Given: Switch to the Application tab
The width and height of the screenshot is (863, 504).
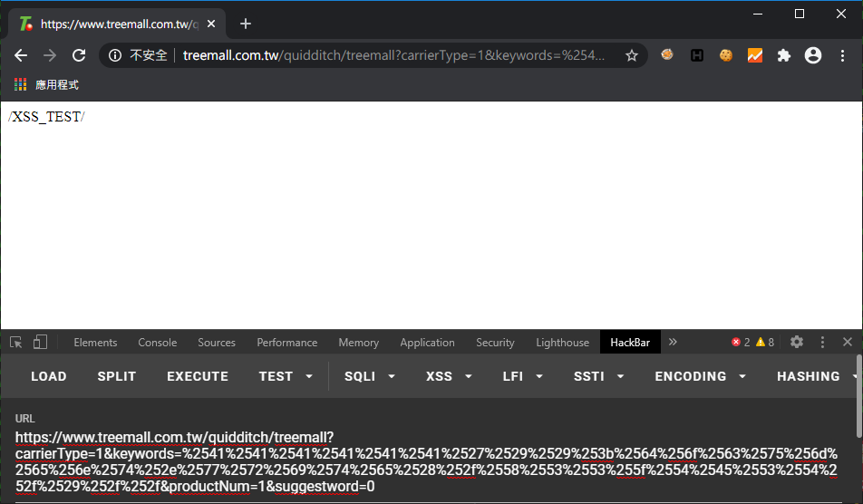Looking at the screenshot, I should [427, 343].
